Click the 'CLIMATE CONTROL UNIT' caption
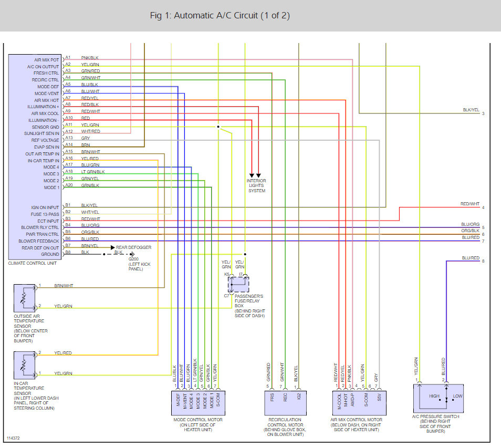501x448 pixels. coord(32,263)
